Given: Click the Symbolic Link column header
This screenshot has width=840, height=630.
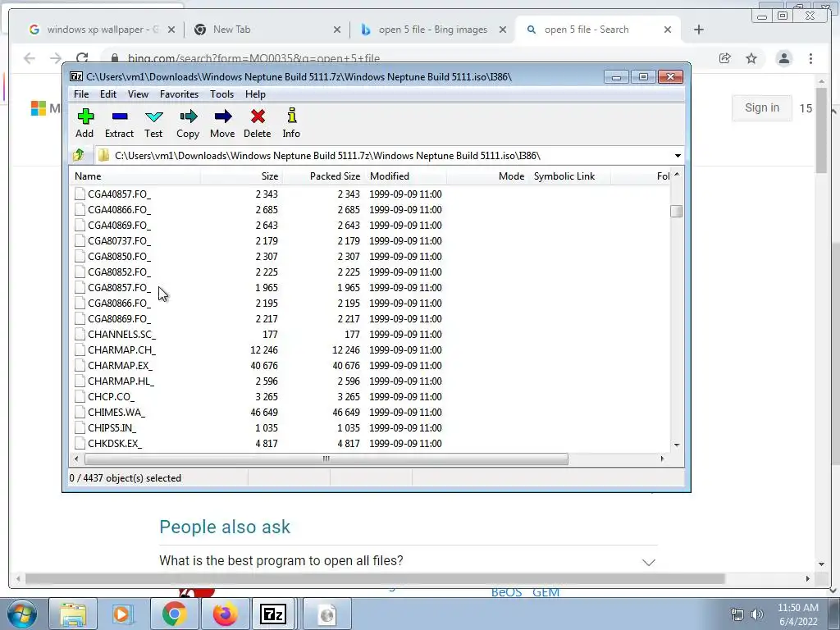Looking at the screenshot, I should pos(569,176).
